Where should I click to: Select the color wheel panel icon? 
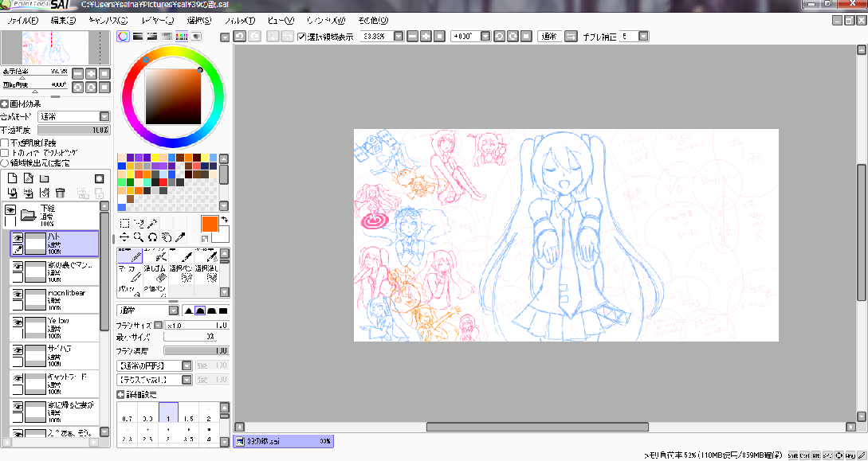pos(123,37)
